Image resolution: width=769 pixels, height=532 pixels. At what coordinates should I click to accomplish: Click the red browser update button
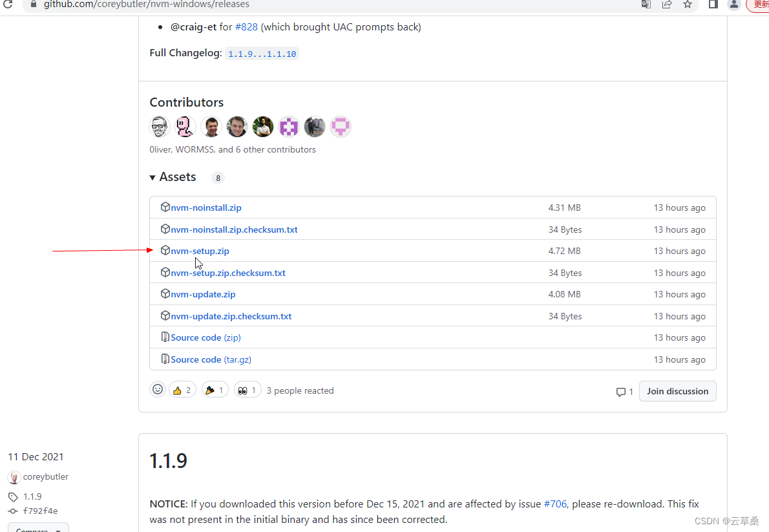(x=758, y=5)
